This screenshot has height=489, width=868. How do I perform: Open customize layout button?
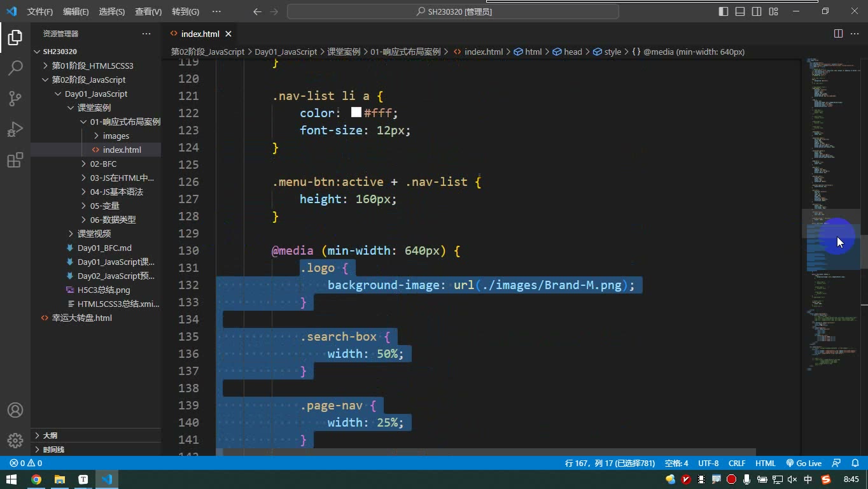[773, 11]
